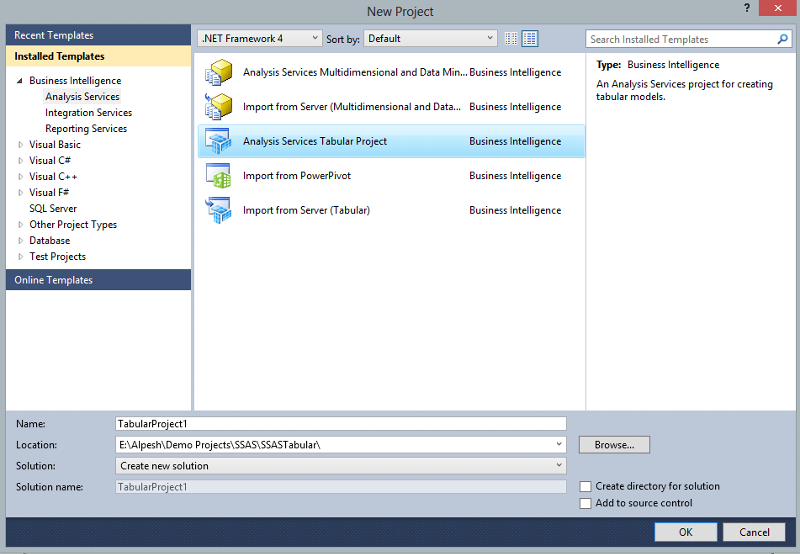Image resolution: width=800 pixels, height=554 pixels.
Task: Expand the Test Projects node
Action: pyautogui.click(x=20, y=257)
